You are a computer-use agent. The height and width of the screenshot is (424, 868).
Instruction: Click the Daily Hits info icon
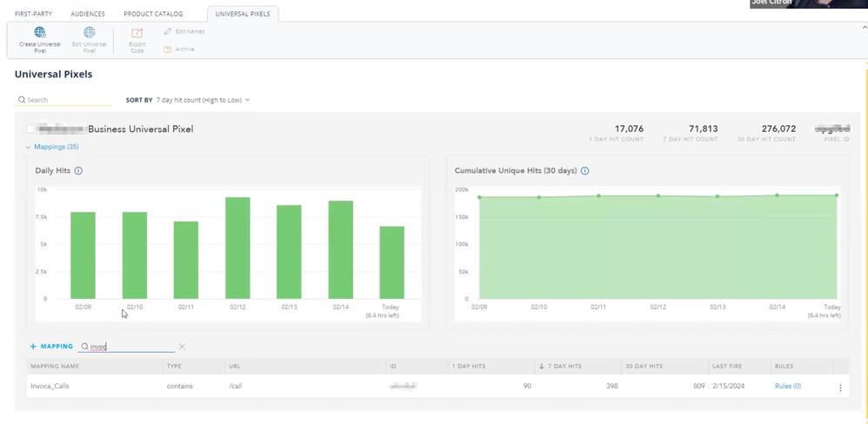click(x=78, y=171)
